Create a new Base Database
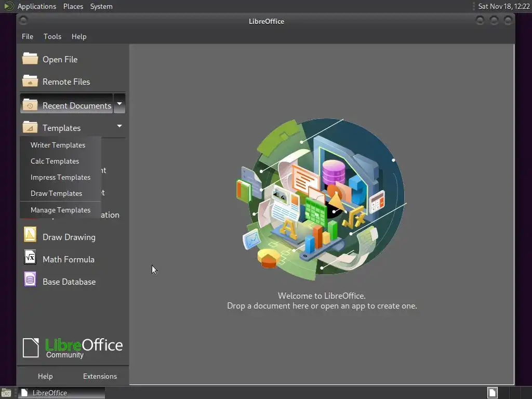 tap(73, 282)
